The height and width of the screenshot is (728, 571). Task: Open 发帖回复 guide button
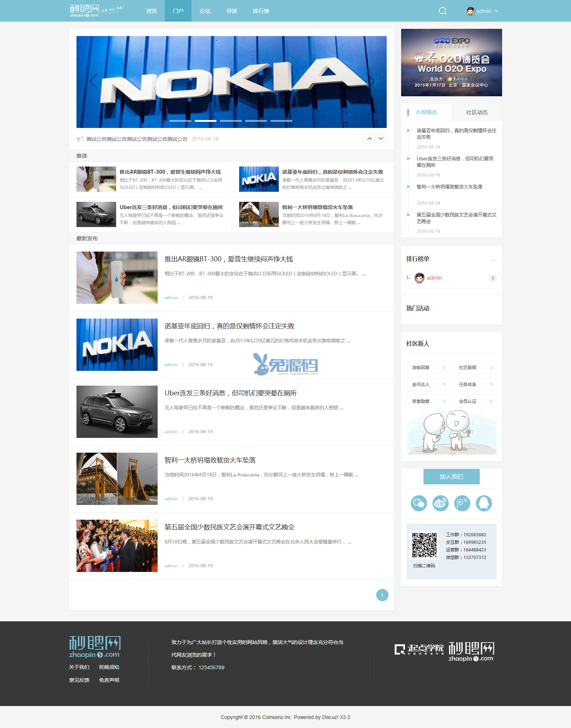coord(428,368)
